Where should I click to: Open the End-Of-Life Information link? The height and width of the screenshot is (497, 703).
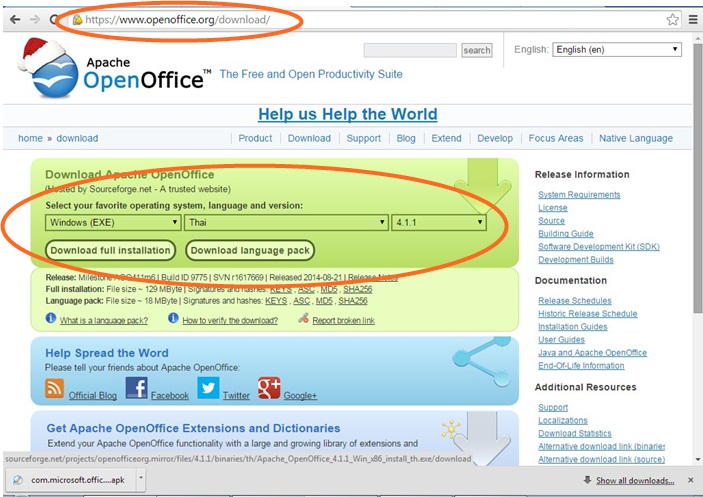(581, 365)
